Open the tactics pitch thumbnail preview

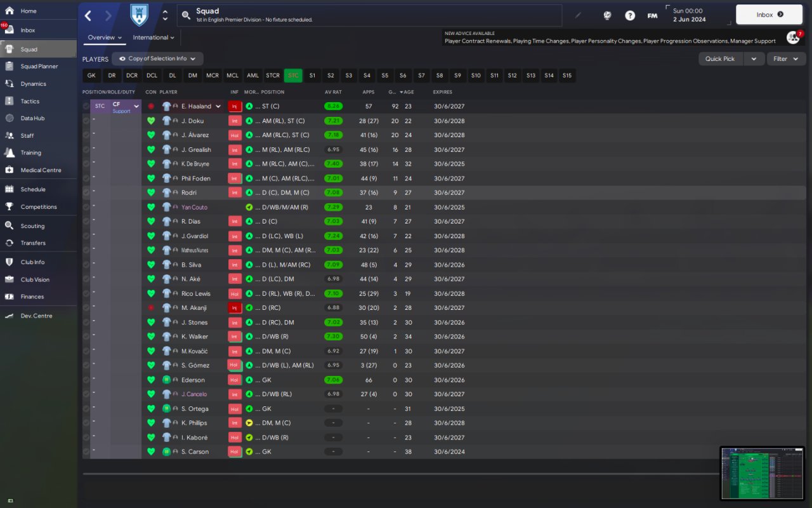click(762, 473)
